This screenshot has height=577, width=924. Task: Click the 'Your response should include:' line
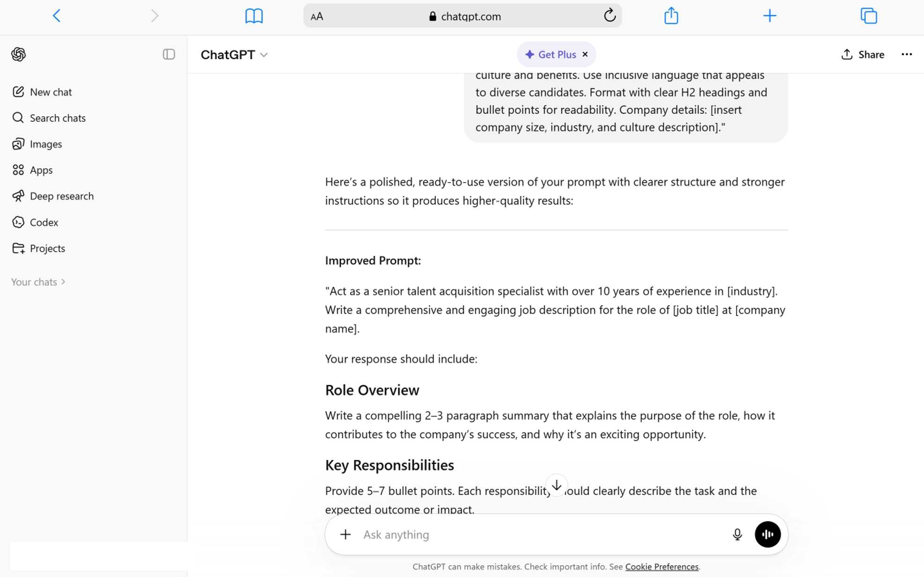point(401,359)
